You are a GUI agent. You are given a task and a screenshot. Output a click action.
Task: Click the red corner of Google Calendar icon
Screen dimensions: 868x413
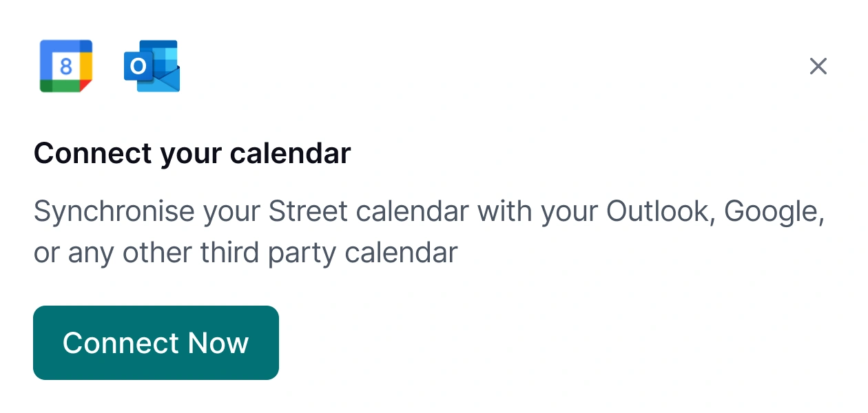[x=85, y=85]
